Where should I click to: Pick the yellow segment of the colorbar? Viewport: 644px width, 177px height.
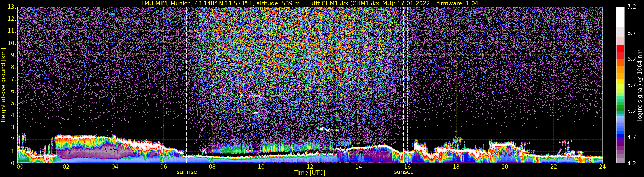point(620,81)
